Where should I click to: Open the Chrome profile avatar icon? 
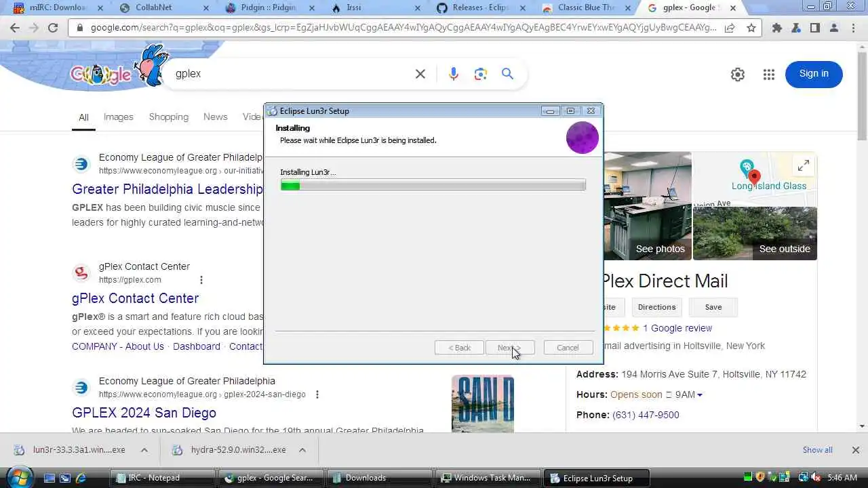click(833, 28)
